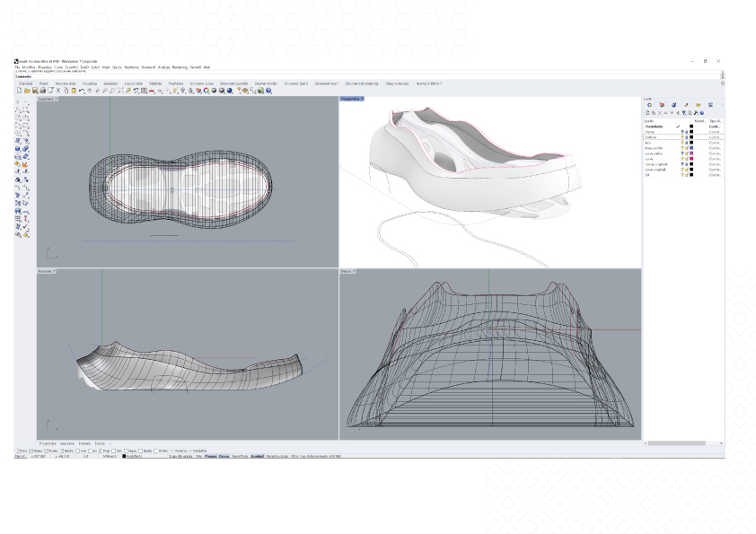Toggle visibility bulb of linea profilo layer

click(x=682, y=148)
